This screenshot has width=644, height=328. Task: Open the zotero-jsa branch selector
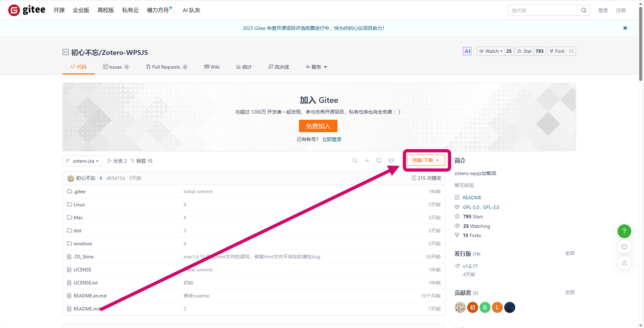coord(82,161)
